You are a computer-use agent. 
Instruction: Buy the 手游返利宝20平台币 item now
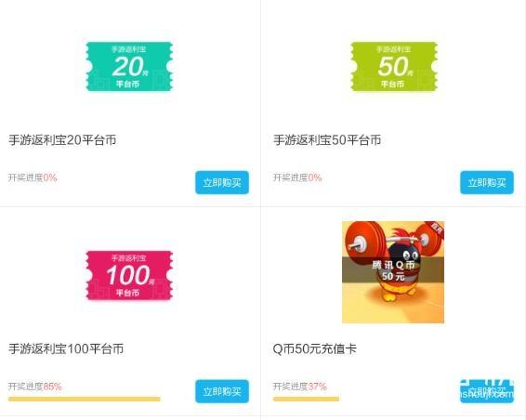[x=222, y=182]
